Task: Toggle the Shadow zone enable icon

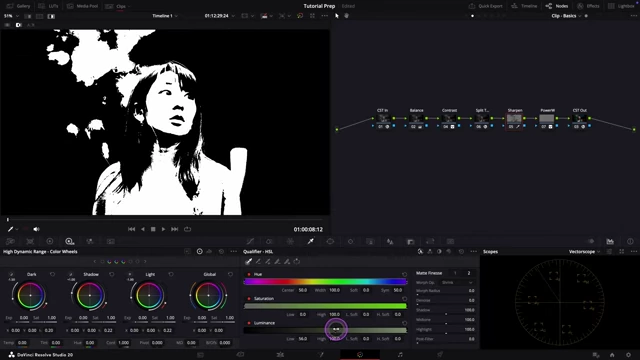Action: pyautogui.click(x=71, y=274)
